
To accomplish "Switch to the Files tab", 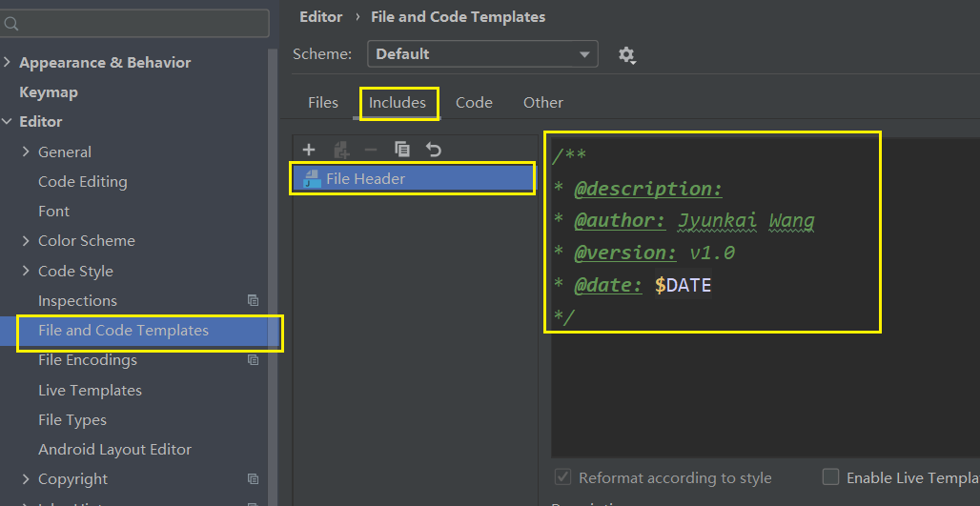I will [x=323, y=103].
